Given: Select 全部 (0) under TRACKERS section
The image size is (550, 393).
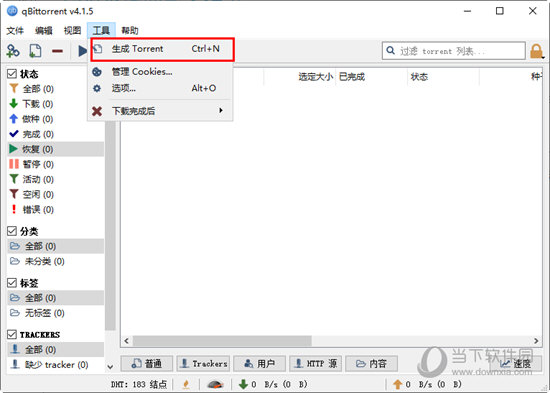Looking at the screenshot, I should [x=55, y=349].
